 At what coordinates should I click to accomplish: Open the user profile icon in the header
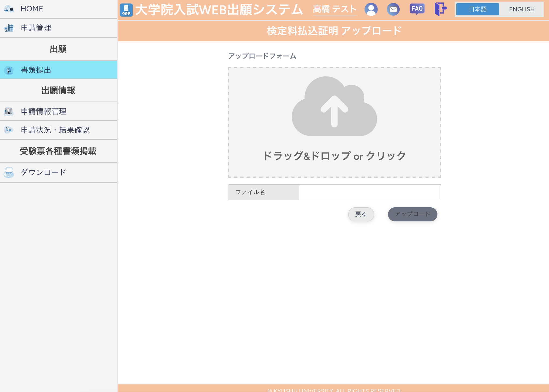(x=371, y=9)
